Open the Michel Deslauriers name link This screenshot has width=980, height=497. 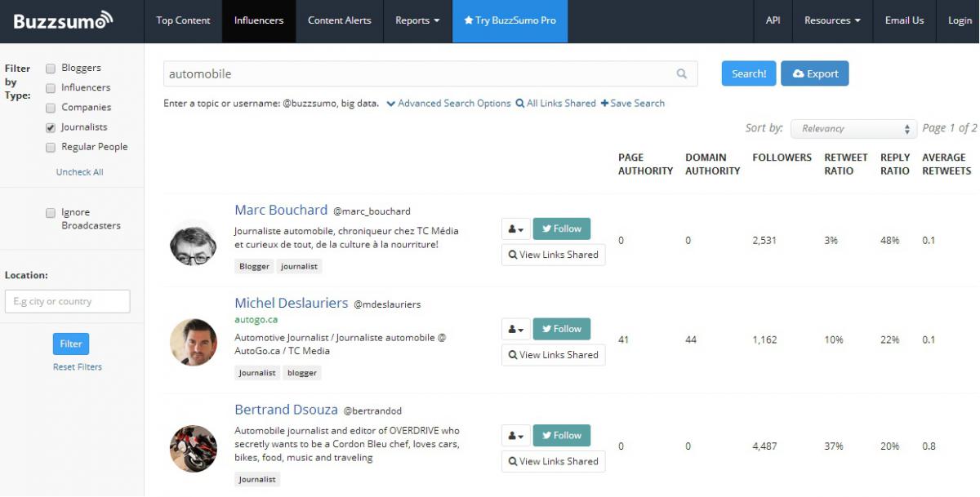(292, 303)
